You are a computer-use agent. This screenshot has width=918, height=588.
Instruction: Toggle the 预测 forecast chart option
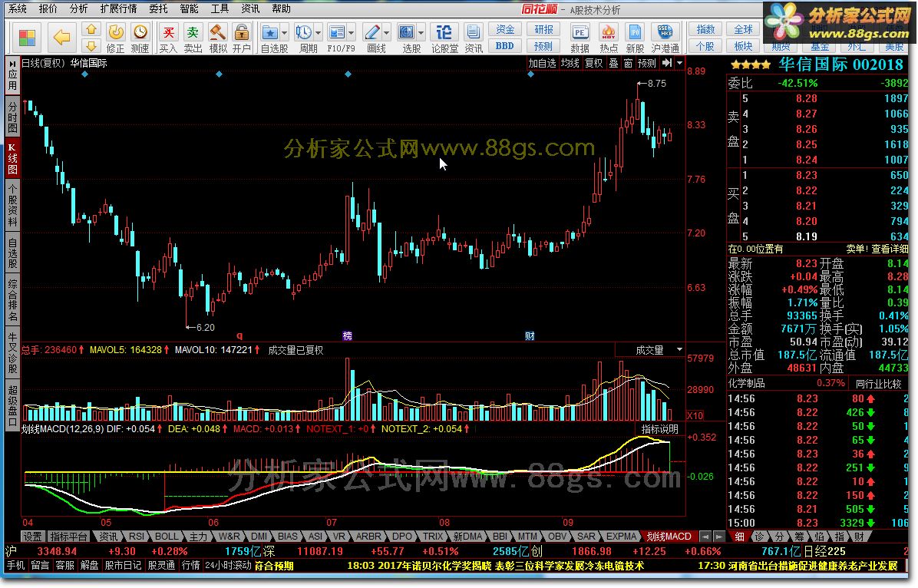click(647, 63)
